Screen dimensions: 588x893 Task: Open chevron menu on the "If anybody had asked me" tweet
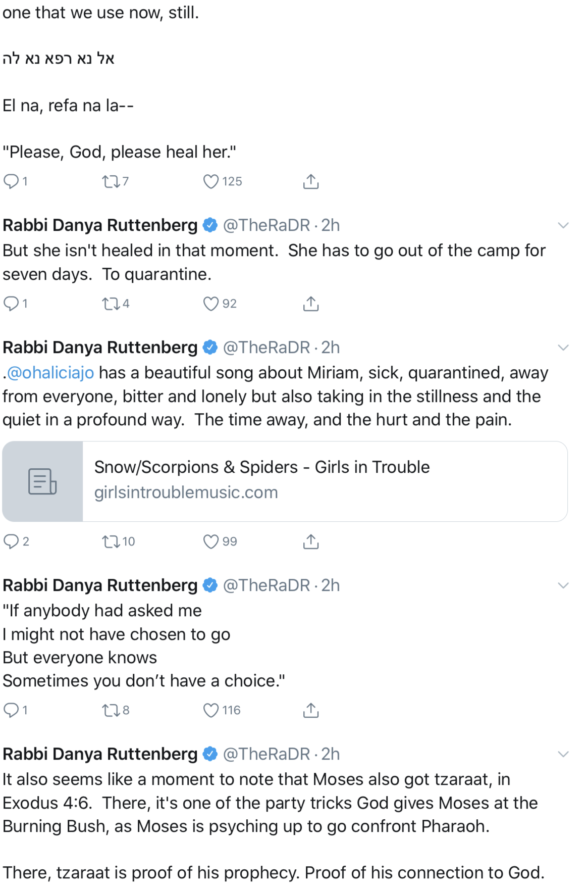pos(563,585)
